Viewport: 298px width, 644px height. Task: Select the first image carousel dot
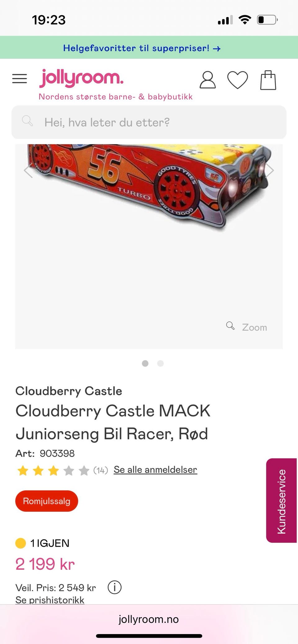[145, 363]
